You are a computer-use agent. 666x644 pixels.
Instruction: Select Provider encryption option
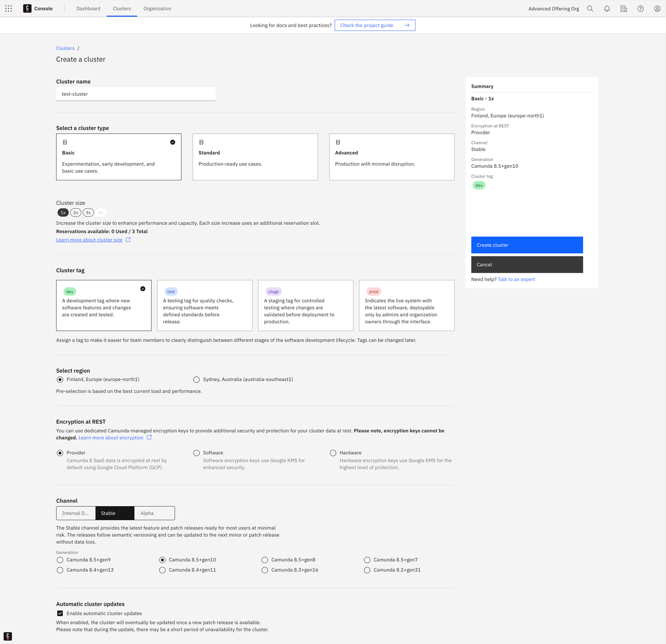pos(60,453)
